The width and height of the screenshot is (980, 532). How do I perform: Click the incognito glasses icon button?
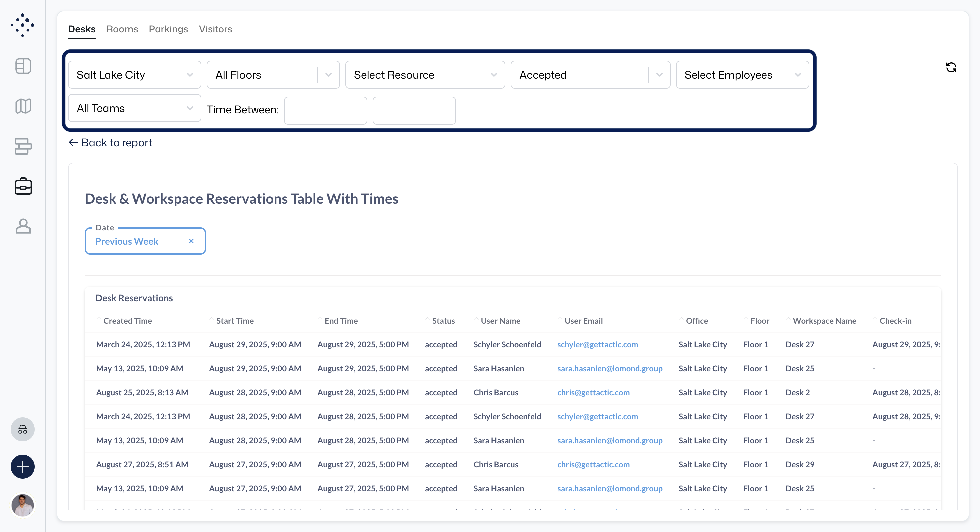point(22,429)
